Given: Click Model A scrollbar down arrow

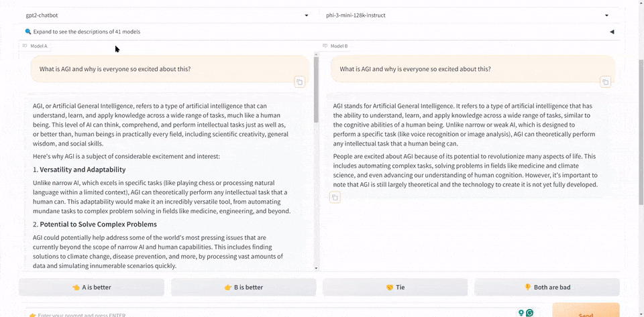Looking at the screenshot, I should coord(316,268).
